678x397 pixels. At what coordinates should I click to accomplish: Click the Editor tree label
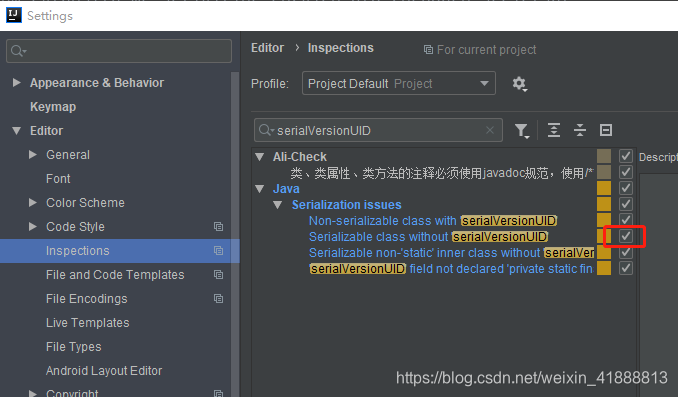pos(46,131)
